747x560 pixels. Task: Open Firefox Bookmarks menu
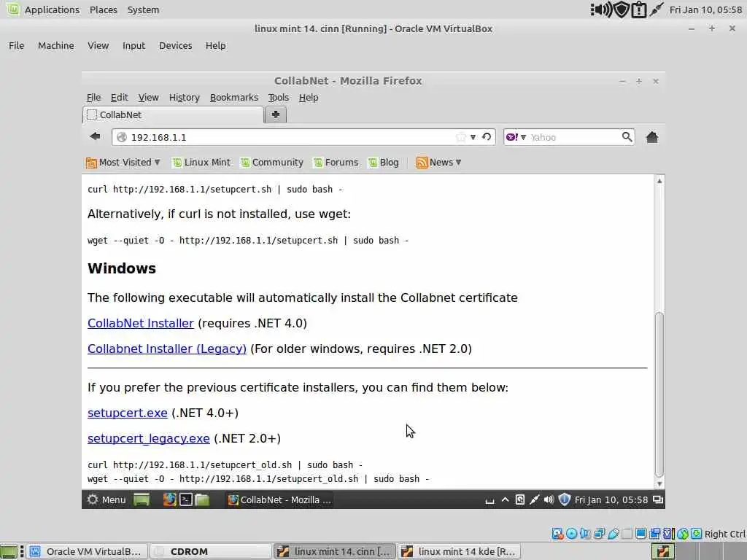(x=234, y=98)
